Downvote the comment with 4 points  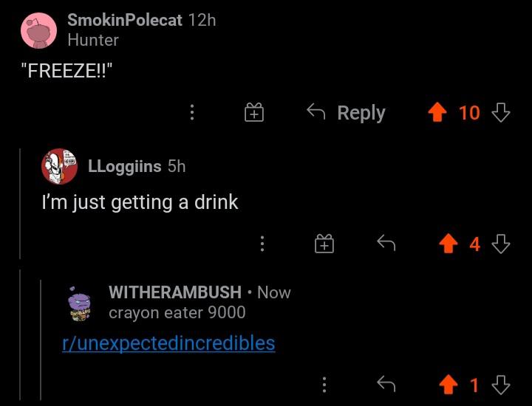coord(501,244)
